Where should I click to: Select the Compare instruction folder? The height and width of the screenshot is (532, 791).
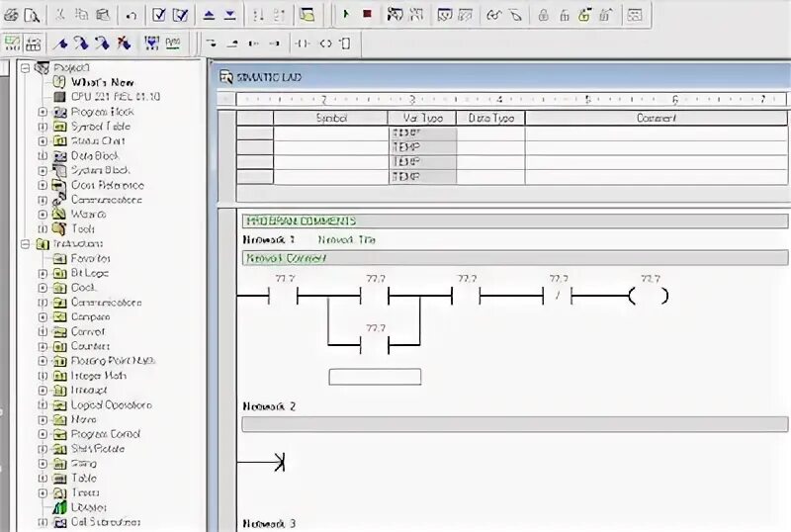90,317
